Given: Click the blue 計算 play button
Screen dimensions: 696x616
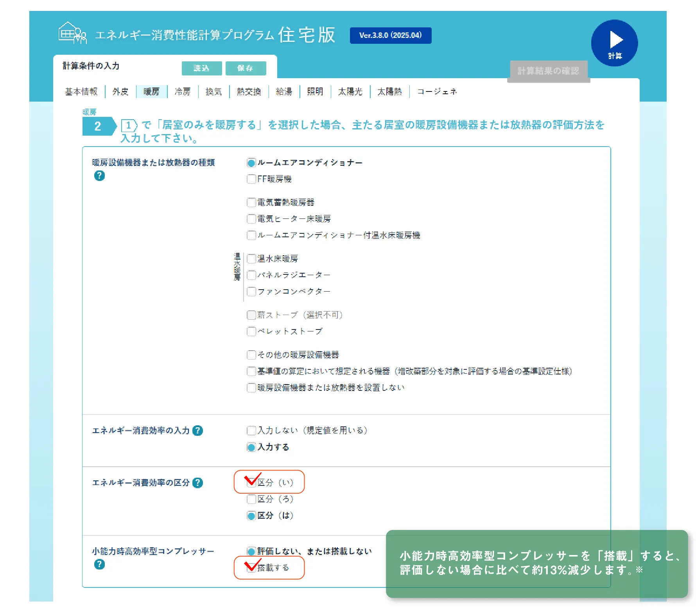Looking at the screenshot, I should click(614, 43).
